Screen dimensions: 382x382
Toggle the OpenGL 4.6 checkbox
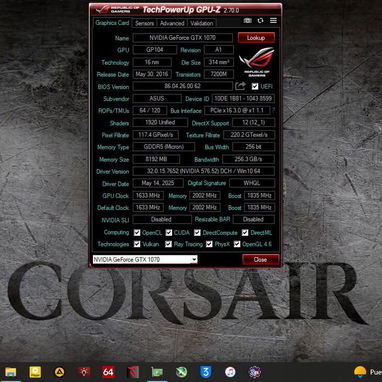click(237, 244)
